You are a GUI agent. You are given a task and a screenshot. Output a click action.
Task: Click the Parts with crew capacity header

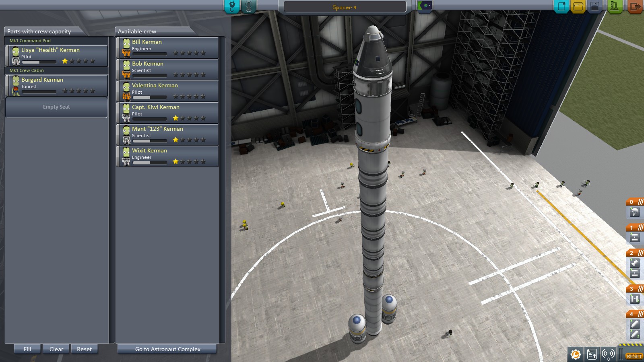39,31
